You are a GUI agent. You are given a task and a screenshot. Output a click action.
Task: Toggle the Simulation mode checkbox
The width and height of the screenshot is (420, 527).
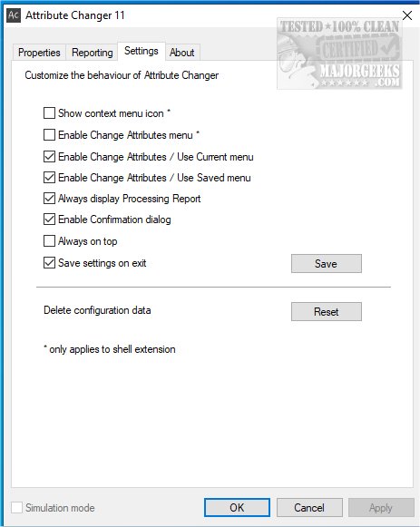(17, 508)
